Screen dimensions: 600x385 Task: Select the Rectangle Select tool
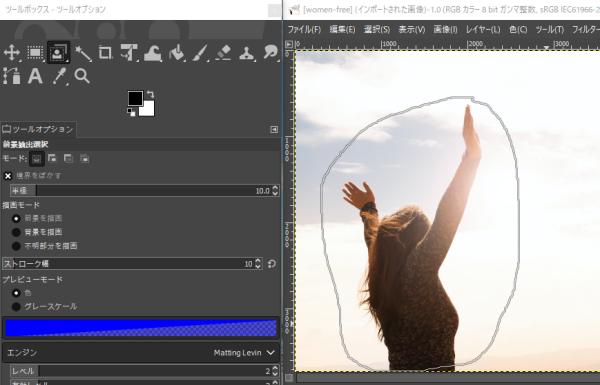pyautogui.click(x=35, y=52)
